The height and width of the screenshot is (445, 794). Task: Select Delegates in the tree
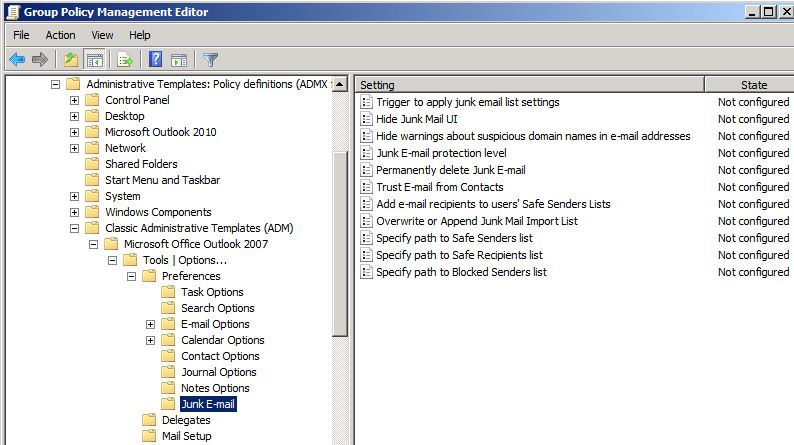186,420
